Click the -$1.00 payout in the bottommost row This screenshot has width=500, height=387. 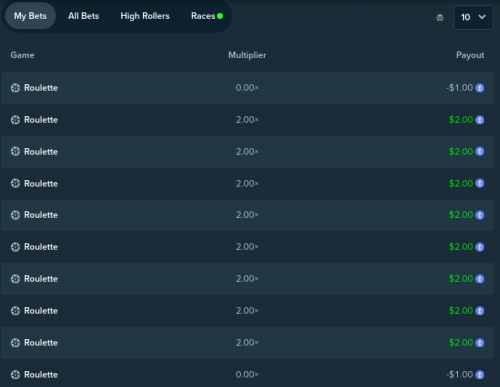460,375
